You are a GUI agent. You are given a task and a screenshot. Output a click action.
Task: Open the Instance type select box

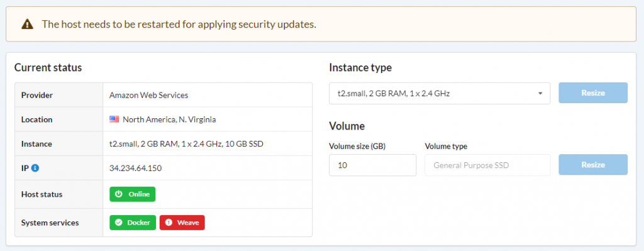[x=440, y=93]
